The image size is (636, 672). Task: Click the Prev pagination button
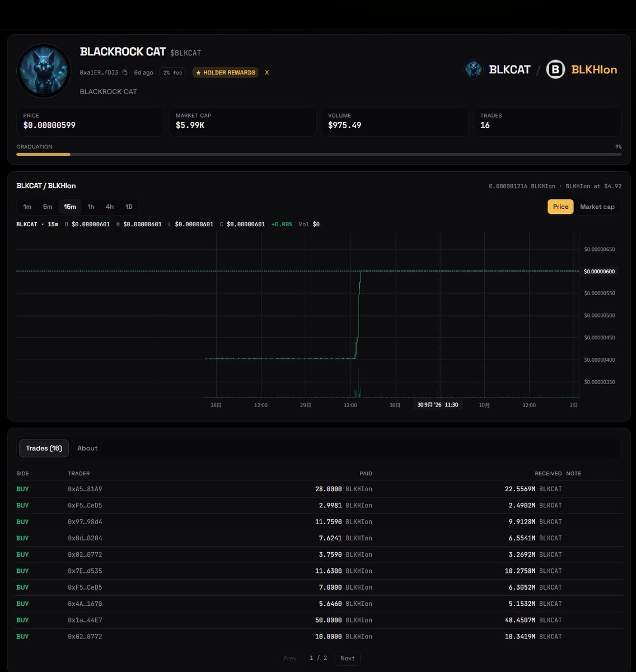(x=290, y=658)
